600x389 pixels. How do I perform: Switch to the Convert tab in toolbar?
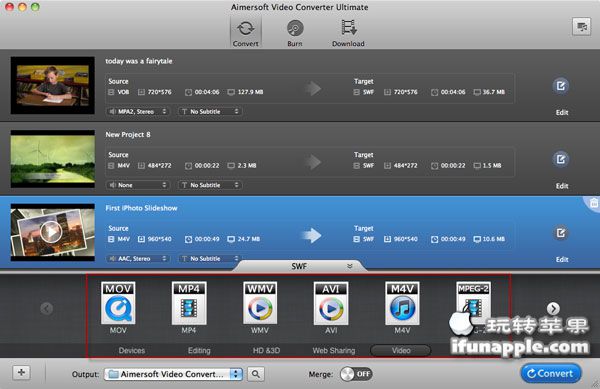coord(246,33)
